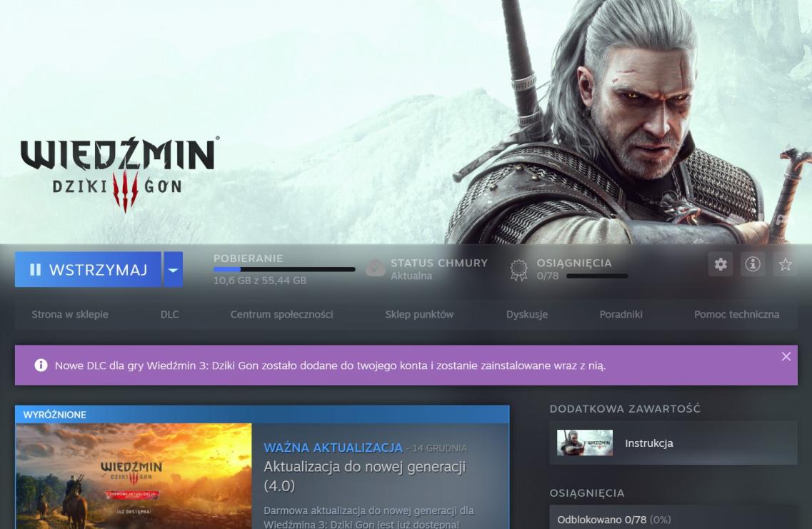The image size is (812, 529).
Task: Click the game info icon
Action: [x=753, y=265]
